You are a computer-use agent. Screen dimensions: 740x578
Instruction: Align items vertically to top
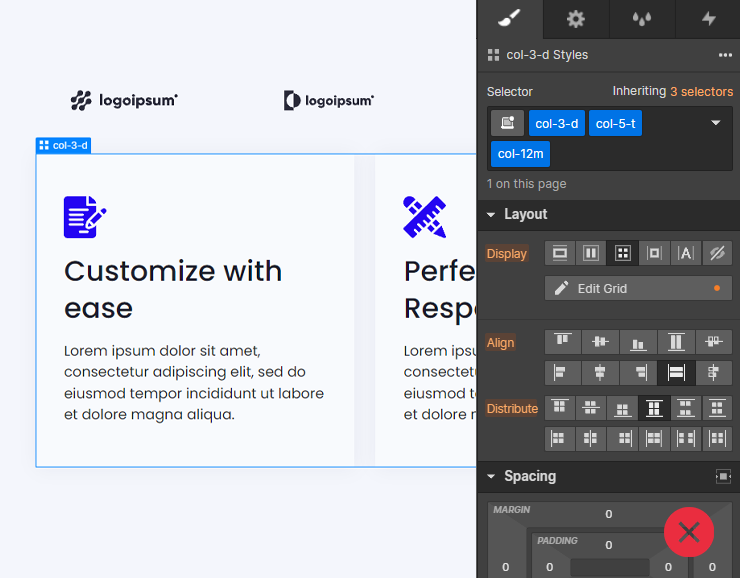point(563,342)
